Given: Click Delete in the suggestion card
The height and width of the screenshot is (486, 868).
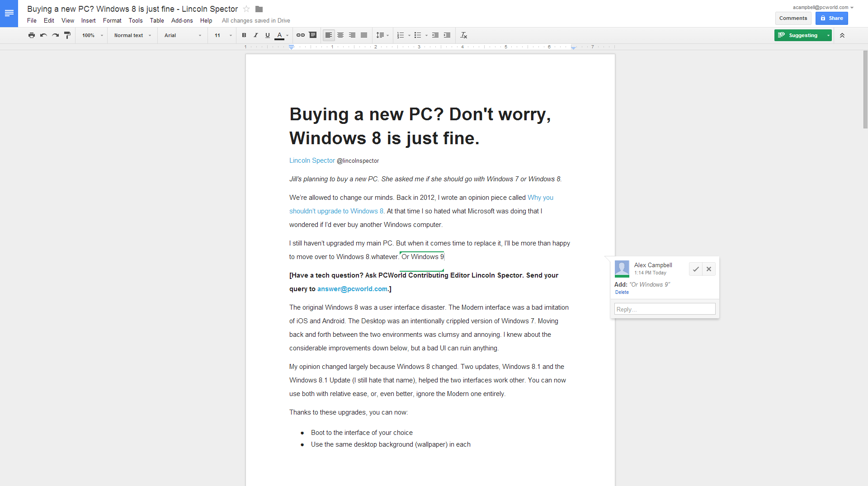Looking at the screenshot, I should 622,292.
